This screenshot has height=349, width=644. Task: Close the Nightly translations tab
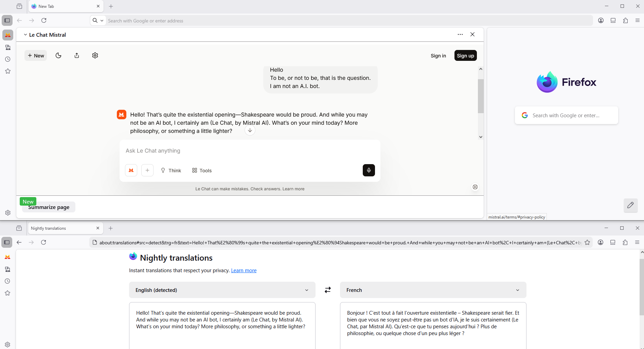pyautogui.click(x=98, y=228)
